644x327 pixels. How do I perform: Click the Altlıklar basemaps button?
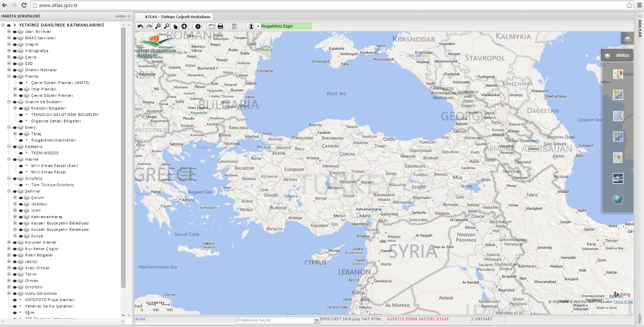point(617,55)
